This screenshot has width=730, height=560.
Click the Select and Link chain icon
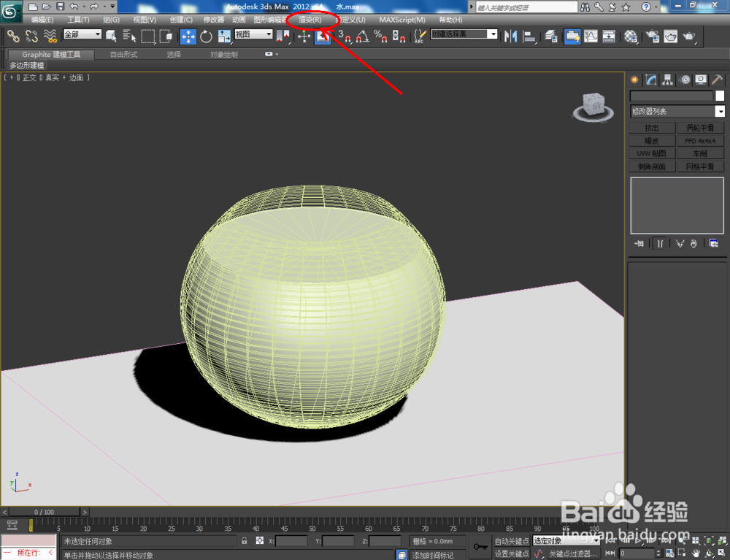[13, 37]
